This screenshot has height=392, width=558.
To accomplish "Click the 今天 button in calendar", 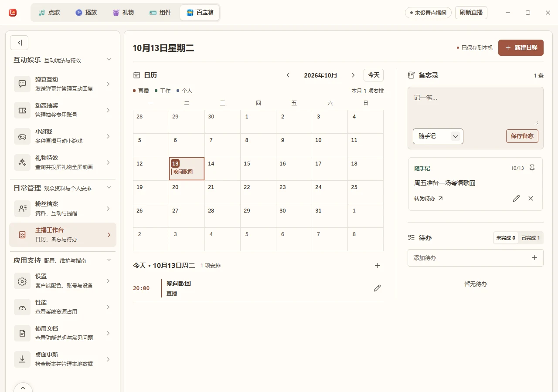I will pos(374,75).
